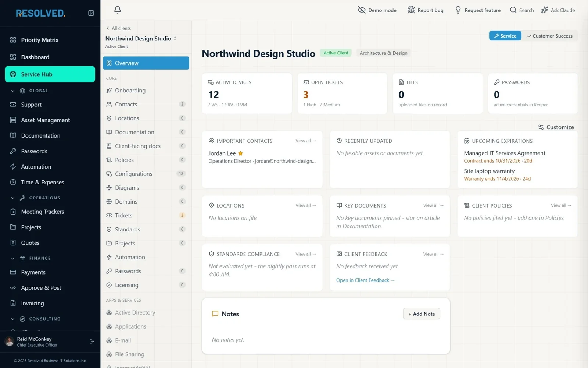Open the Northwind Design Studio client switcher
This screenshot has height=368, width=588.
pos(141,39)
